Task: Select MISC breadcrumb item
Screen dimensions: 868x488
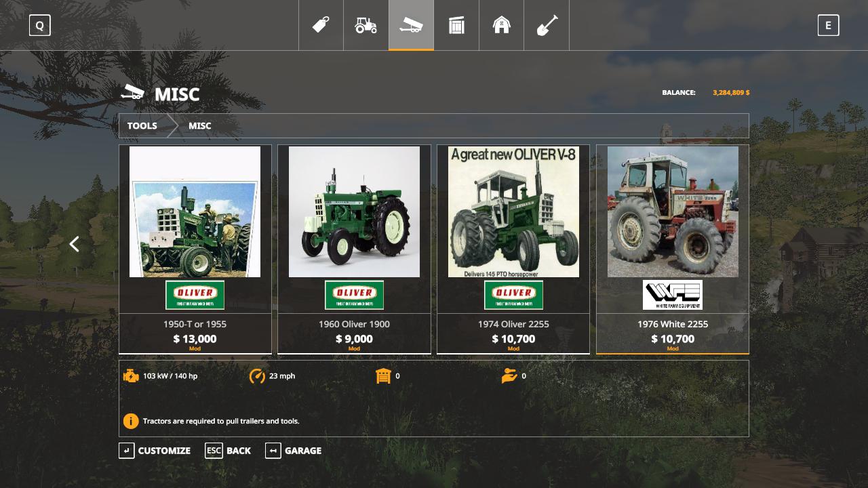Action: [x=199, y=126]
